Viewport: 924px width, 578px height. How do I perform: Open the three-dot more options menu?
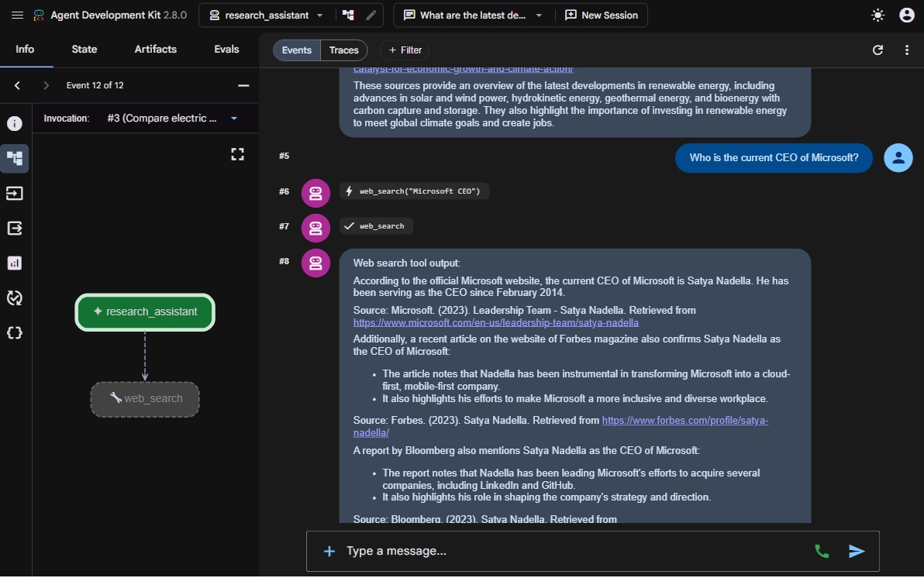coord(907,50)
